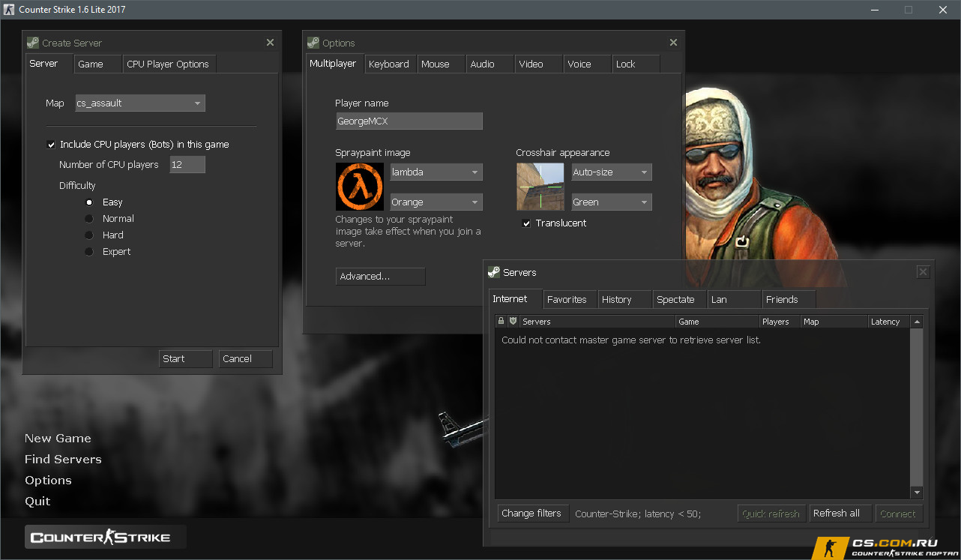Click the Player name input field
This screenshot has width=961, height=560.
coord(409,121)
